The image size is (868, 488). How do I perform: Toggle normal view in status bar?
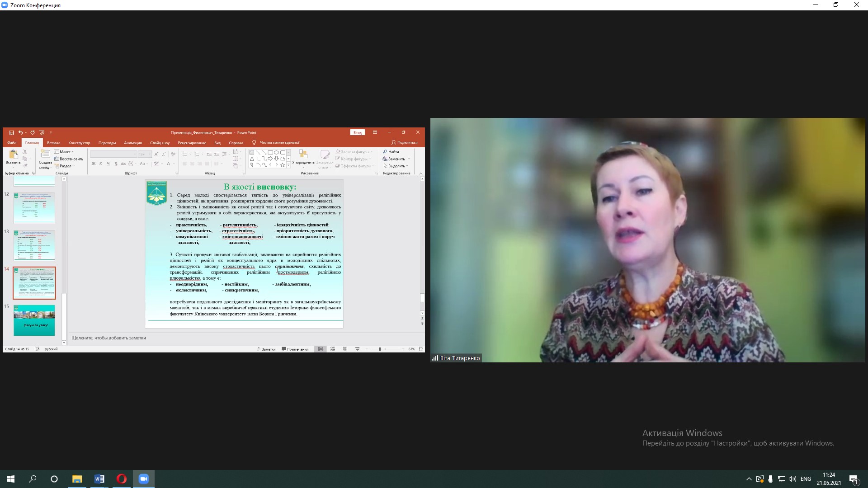pos(321,349)
